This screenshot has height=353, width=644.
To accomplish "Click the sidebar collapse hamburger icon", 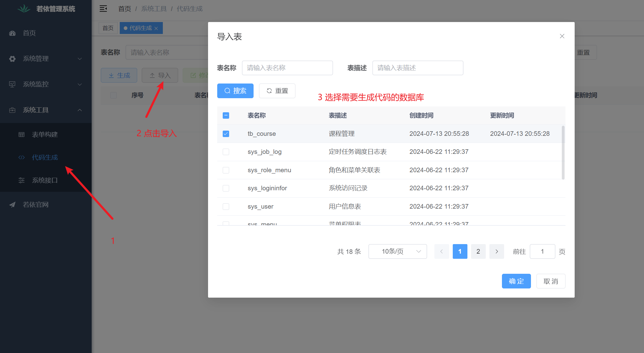I will (103, 9).
